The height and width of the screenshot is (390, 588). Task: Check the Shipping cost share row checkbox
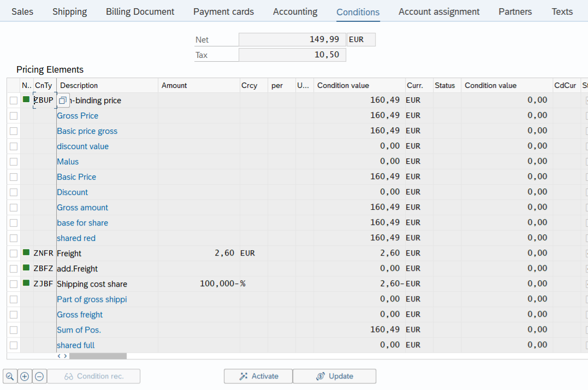coord(14,284)
